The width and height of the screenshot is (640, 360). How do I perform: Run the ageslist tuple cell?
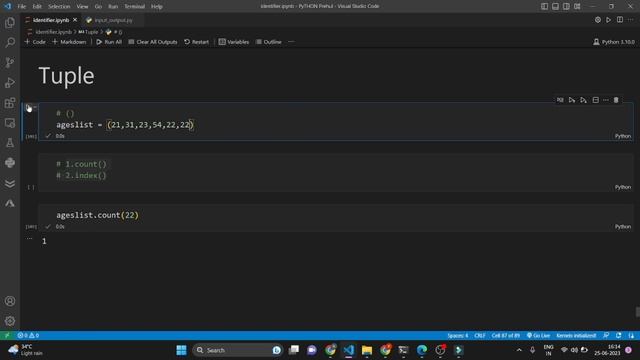pos(29,108)
